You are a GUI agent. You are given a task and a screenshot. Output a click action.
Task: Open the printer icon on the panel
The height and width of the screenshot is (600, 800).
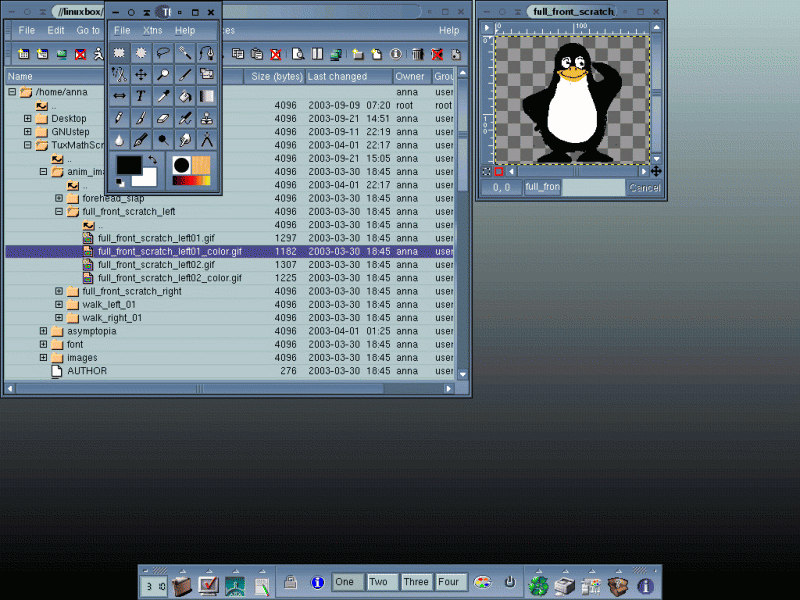pyautogui.click(x=565, y=585)
